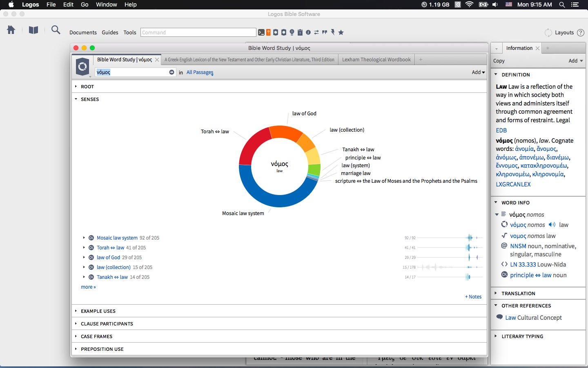
Task: Open the Add dropdown in Word Study
Action: (x=478, y=72)
